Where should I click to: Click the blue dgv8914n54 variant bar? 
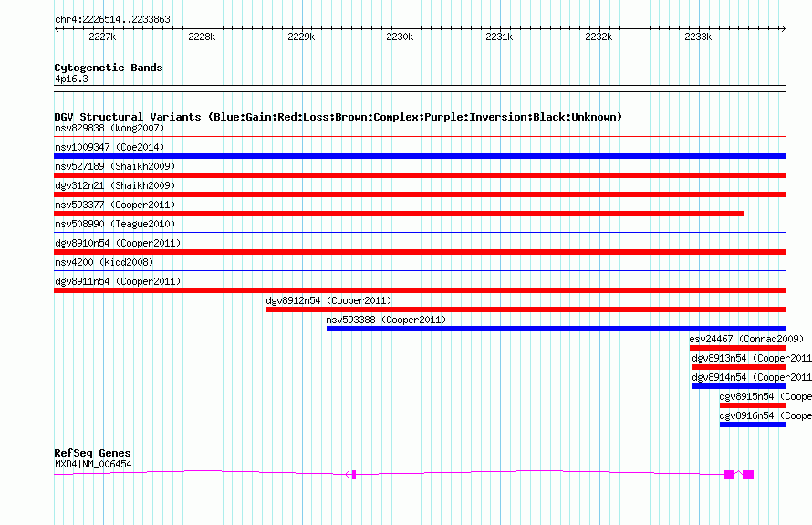739,386
